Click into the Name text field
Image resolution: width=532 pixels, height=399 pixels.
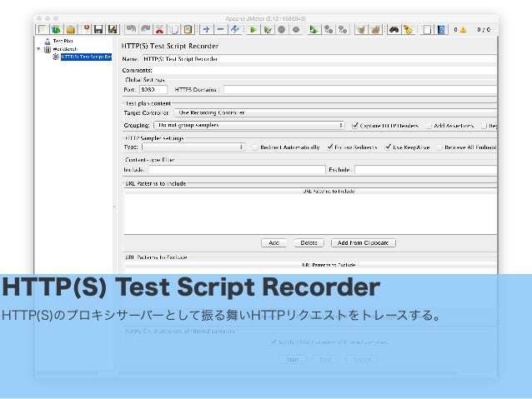[x=319, y=59]
